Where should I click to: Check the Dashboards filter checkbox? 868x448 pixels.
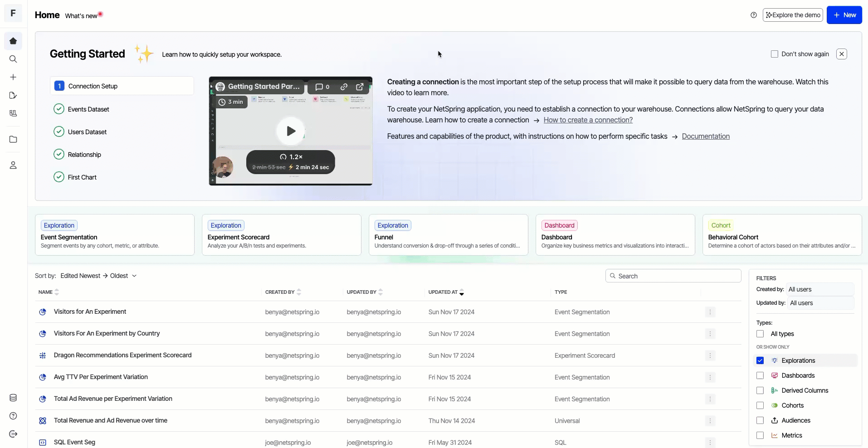[x=760, y=375]
